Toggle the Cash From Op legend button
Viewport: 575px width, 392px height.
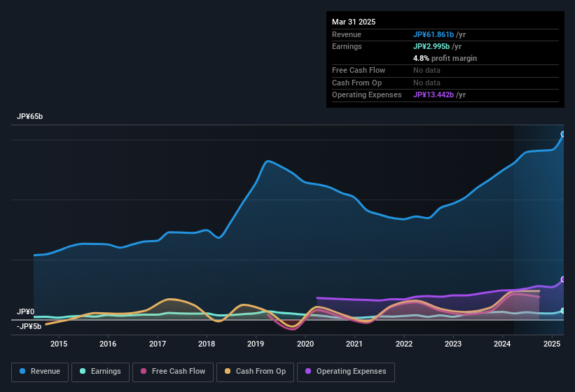(255, 372)
